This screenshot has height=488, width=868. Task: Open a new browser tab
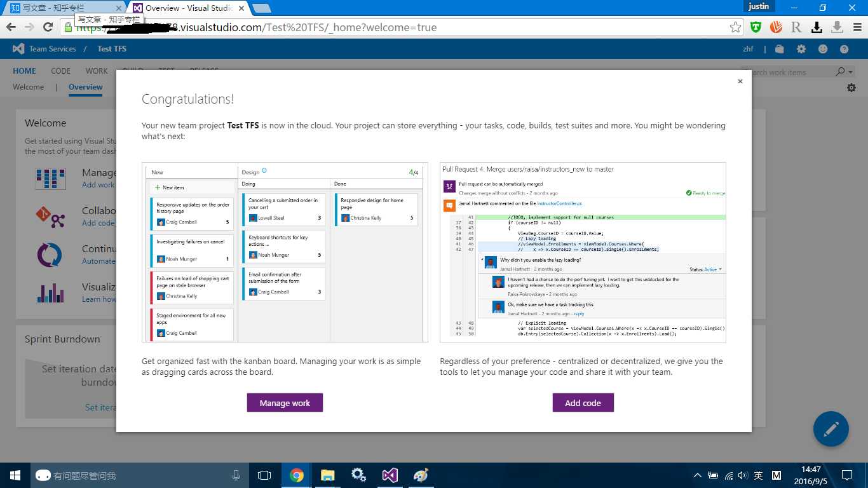pyautogui.click(x=261, y=8)
